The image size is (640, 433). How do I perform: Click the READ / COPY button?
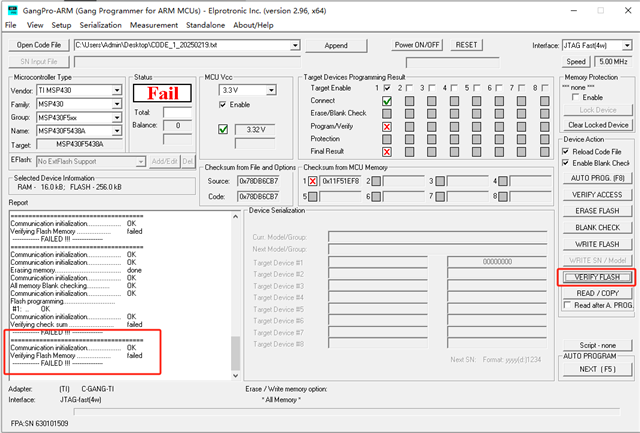[598, 293]
